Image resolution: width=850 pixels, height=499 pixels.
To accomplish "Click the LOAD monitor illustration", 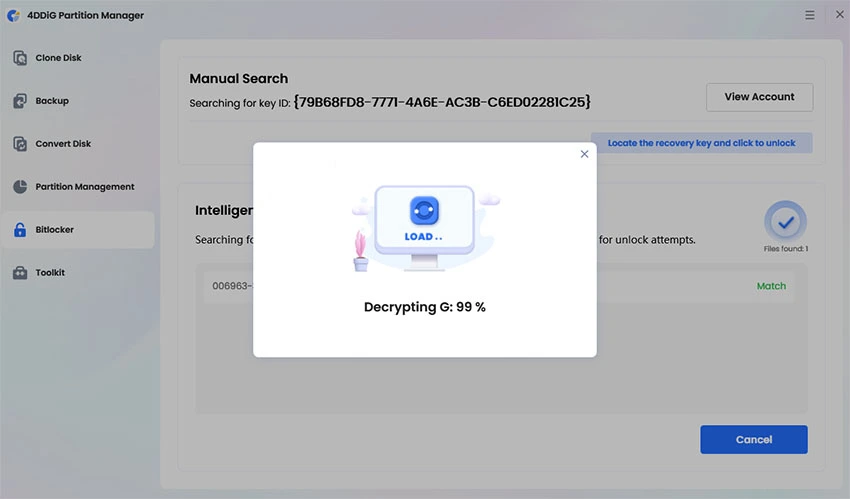I will coord(424,227).
